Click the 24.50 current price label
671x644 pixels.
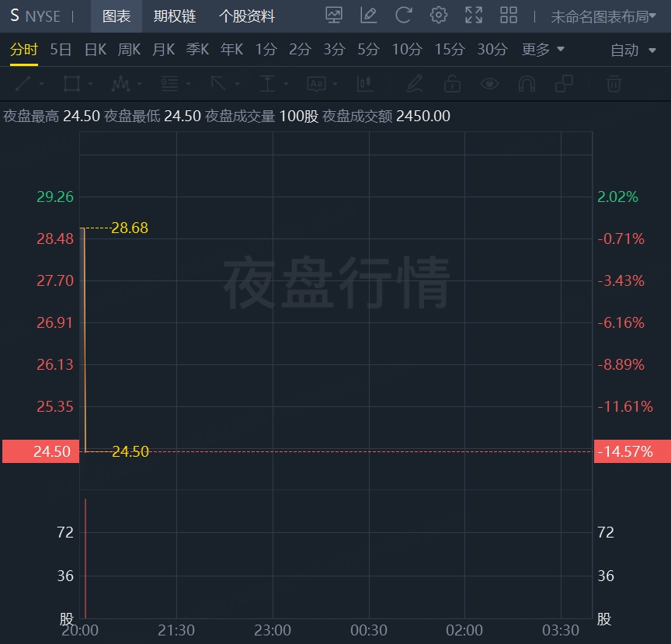[40, 451]
